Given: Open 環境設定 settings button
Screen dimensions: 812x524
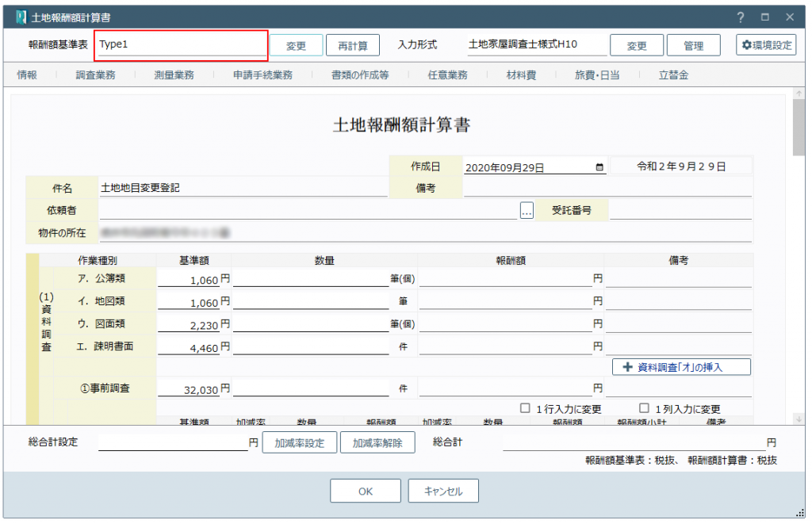Looking at the screenshot, I should (x=766, y=45).
